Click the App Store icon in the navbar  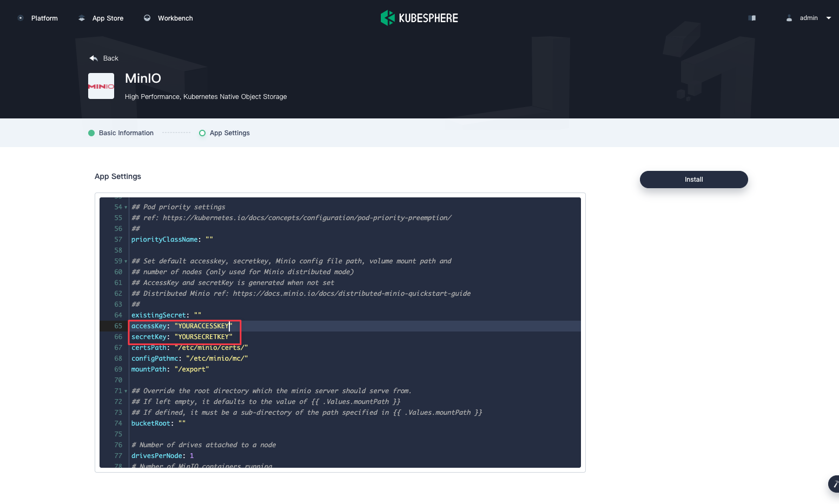81,18
